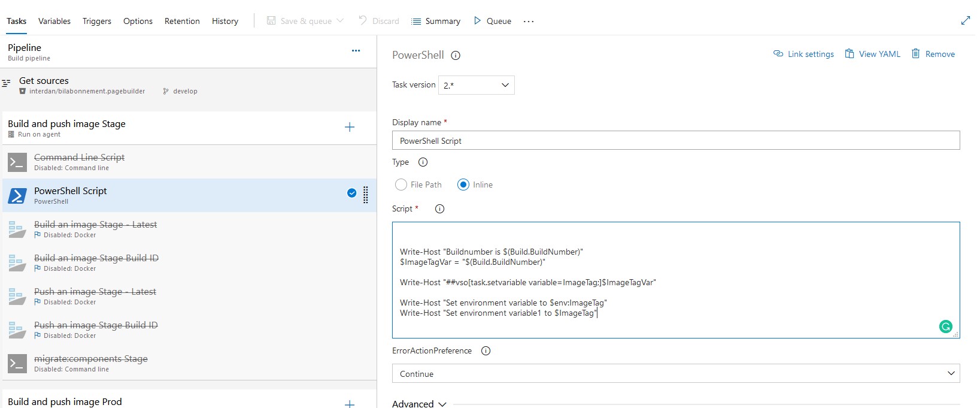Expand the Save & queue dropdown chevron
Viewport: 980px width, 408px height.
pyautogui.click(x=340, y=21)
